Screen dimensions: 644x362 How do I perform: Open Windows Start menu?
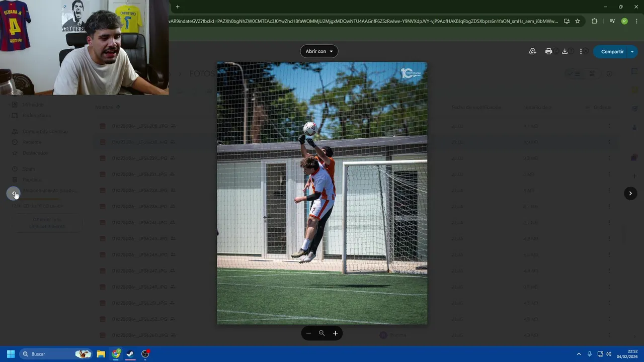[x=11, y=354]
